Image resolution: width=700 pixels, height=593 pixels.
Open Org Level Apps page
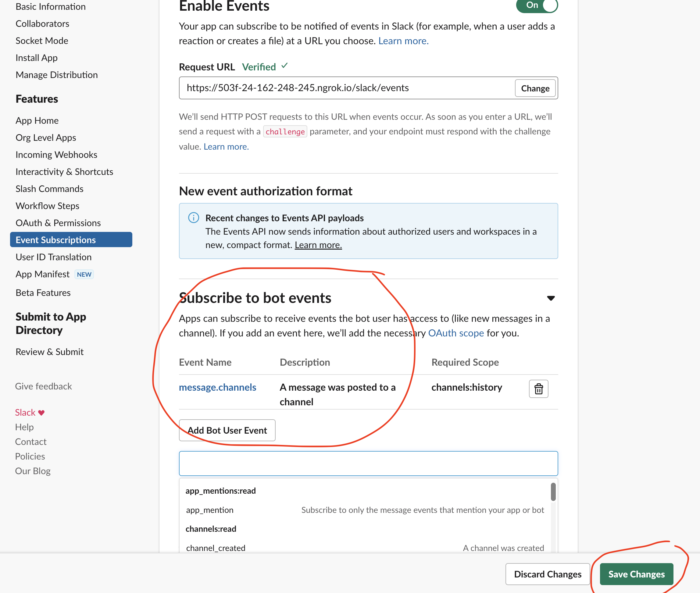pos(46,137)
